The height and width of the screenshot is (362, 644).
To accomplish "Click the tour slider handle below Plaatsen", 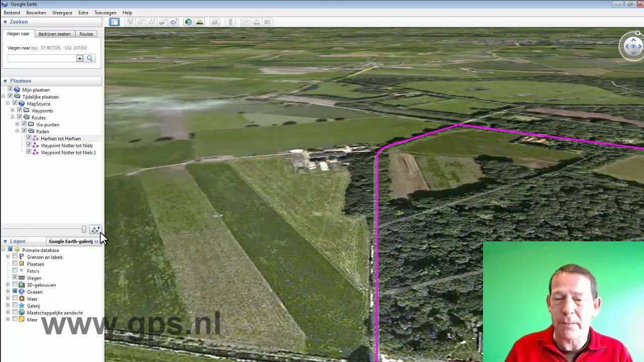I will [x=84, y=229].
